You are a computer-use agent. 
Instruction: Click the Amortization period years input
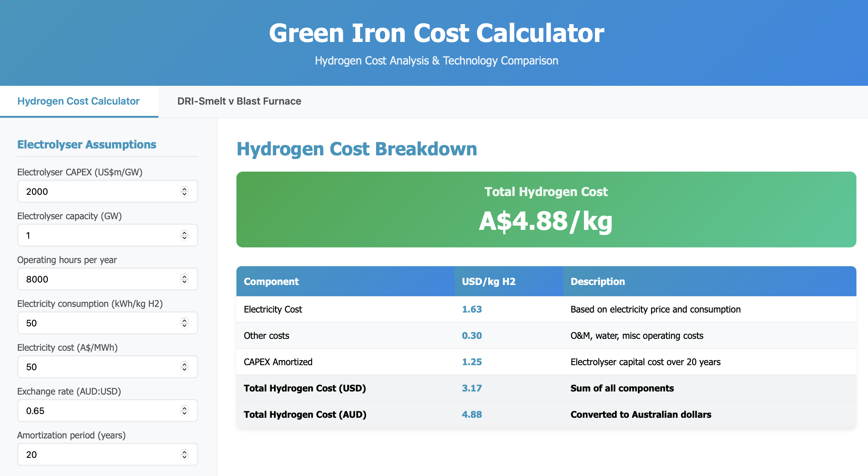pos(98,454)
